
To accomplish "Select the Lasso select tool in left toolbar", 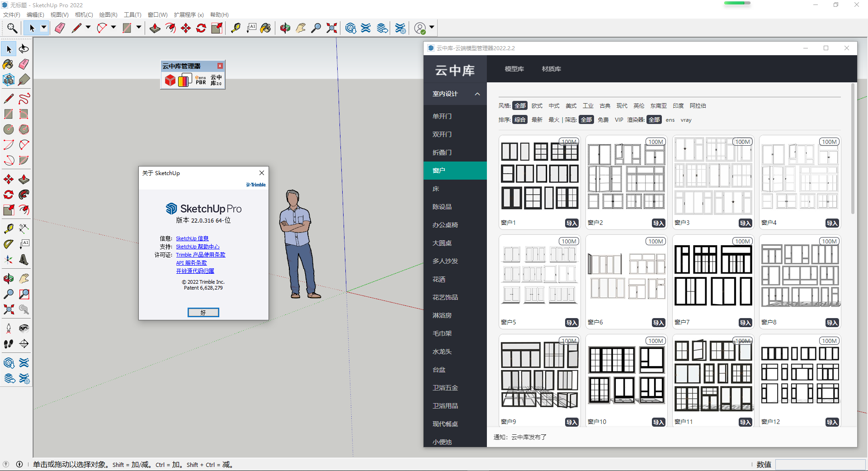I will pos(24,49).
